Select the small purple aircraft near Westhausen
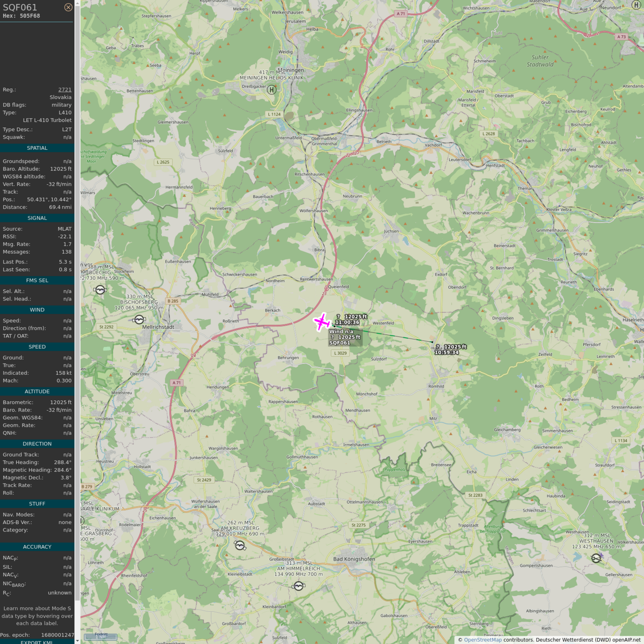Image resolution: width=644 pixels, height=644 pixels. (x=602, y=555)
